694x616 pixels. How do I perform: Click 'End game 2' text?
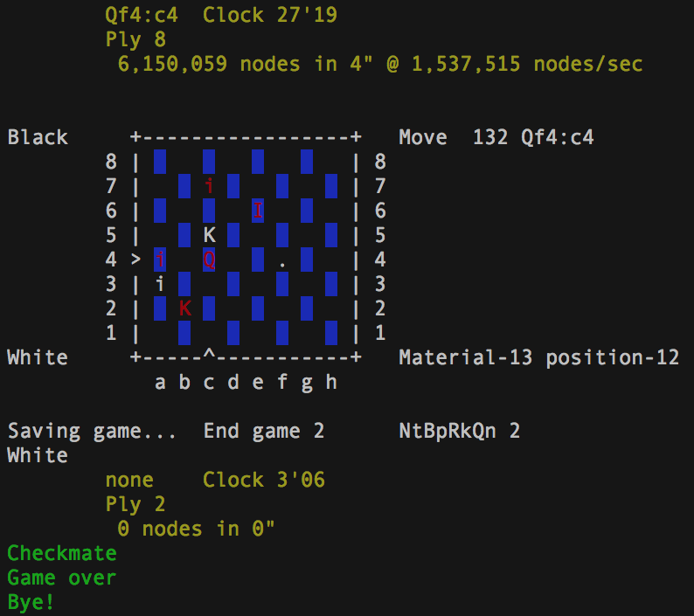coord(264,431)
